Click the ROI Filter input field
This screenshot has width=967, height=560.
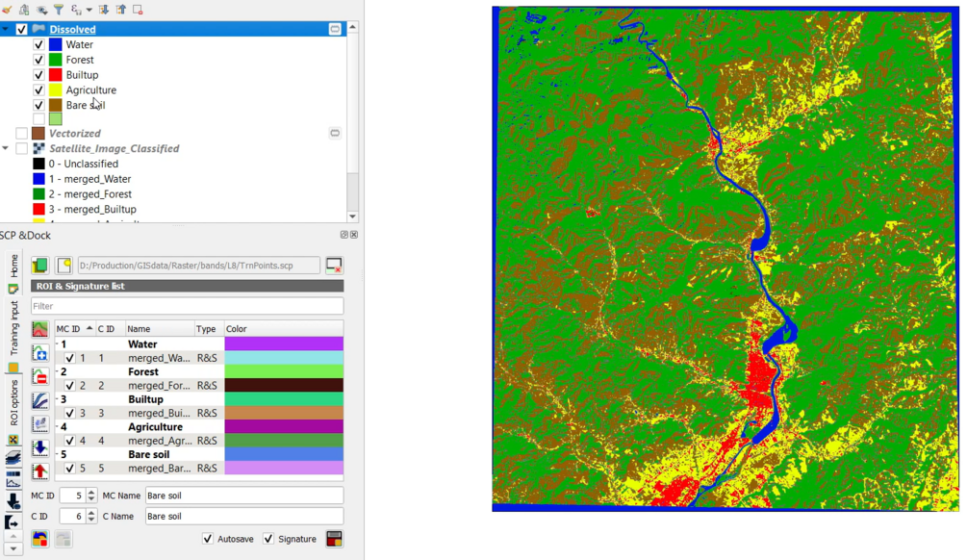[188, 306]
